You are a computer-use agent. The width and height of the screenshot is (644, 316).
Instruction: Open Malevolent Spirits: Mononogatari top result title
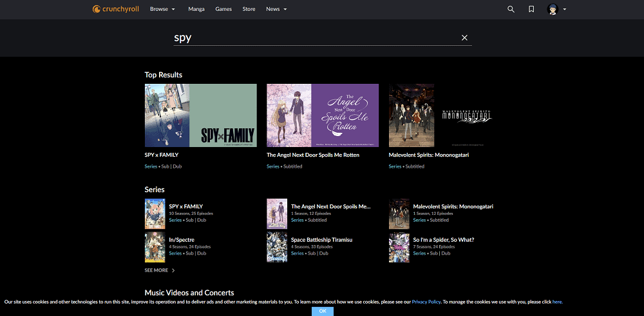click(429, 155)
